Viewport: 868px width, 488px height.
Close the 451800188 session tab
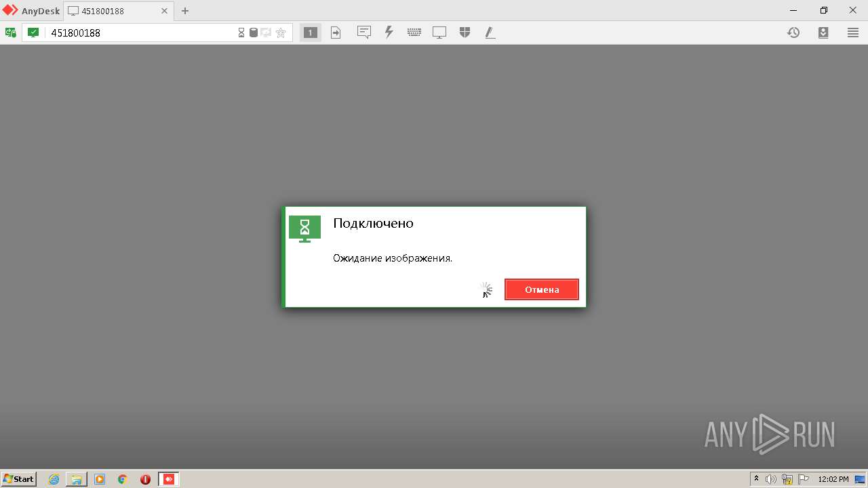pyautogui.click(x=164, y=11)
